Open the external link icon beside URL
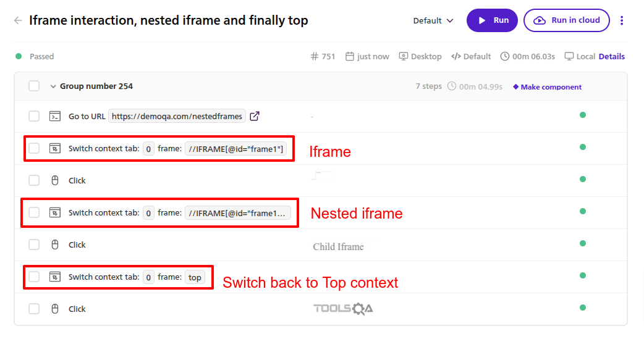The image size is (644, 339). (255, 116)
